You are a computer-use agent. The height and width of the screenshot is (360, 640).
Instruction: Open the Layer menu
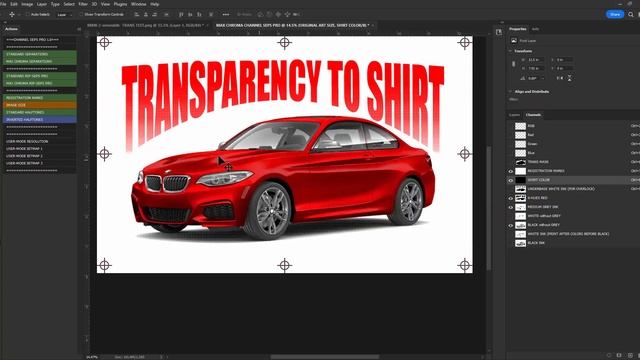pyautogui.click(x=42, y=4)
